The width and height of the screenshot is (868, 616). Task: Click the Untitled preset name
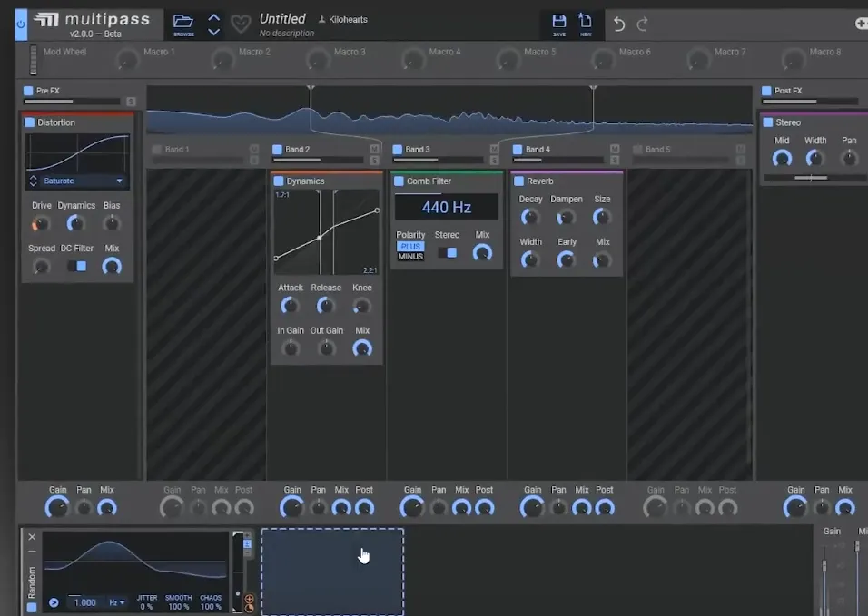coord(282,19)
